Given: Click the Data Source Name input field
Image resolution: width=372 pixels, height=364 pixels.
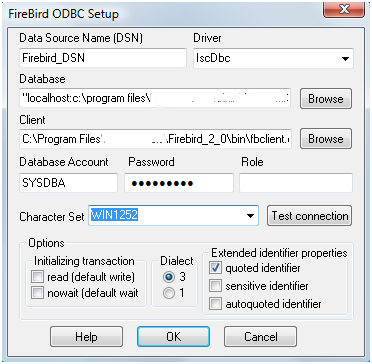Looking at the screenshot, I should tap(103, 58).
